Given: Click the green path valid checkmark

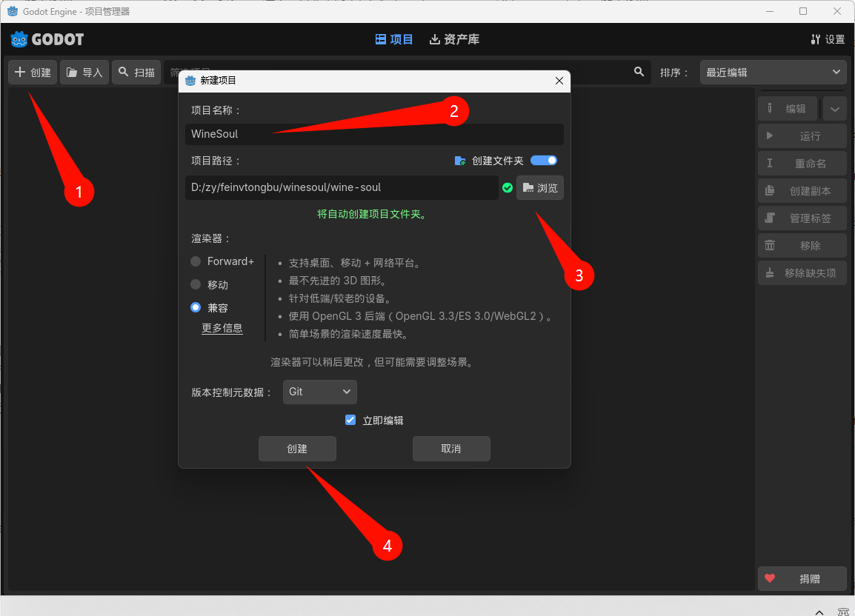Looking at the screenshot, I should click(507, 187).
